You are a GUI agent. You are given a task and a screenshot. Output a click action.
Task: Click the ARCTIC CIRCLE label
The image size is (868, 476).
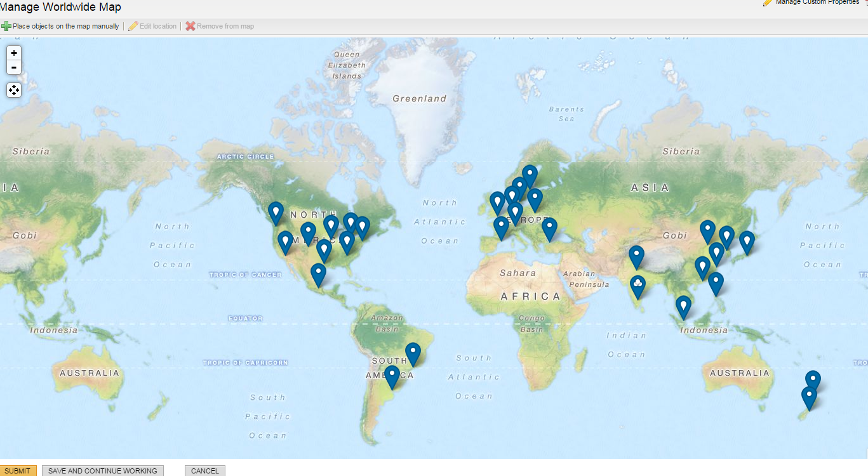coord(245,157)
